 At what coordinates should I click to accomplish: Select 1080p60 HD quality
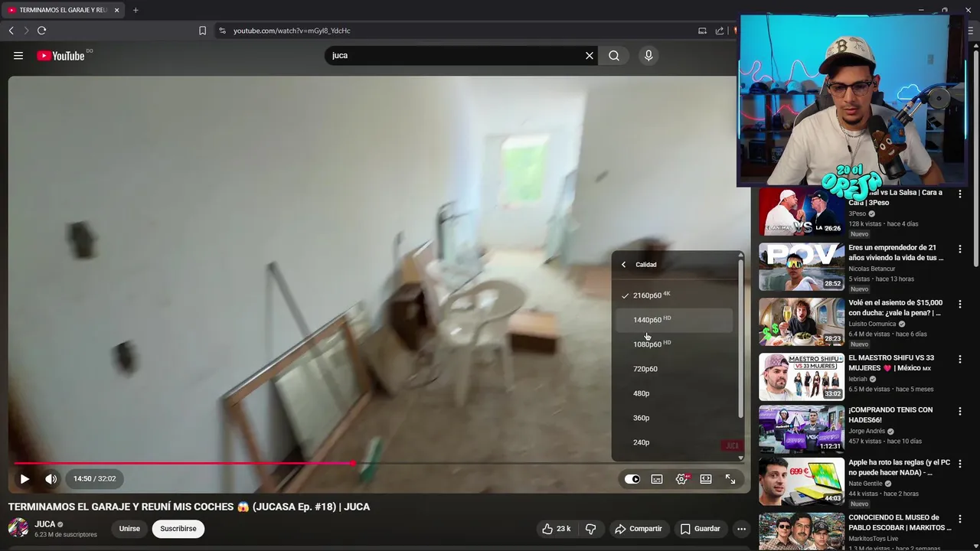point(674,344)
